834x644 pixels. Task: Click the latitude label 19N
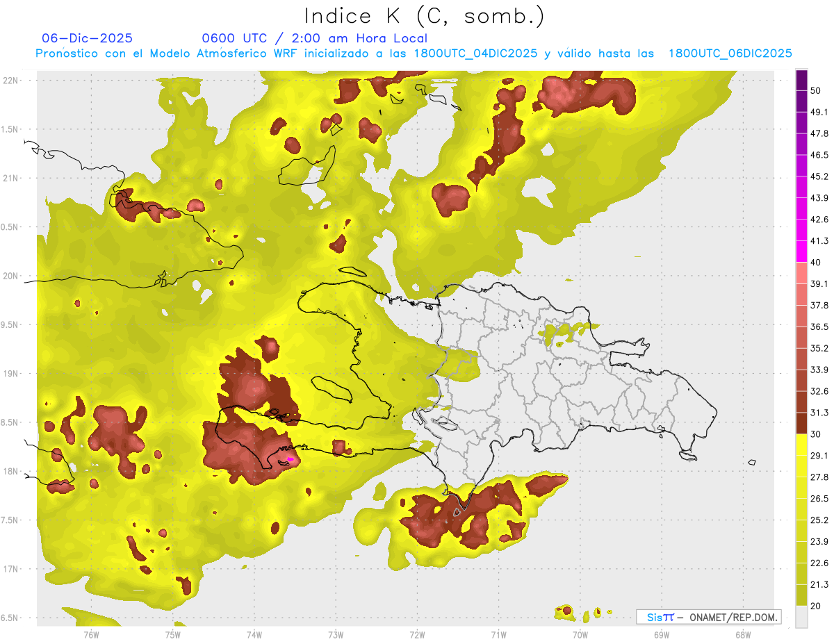point(11,374)
